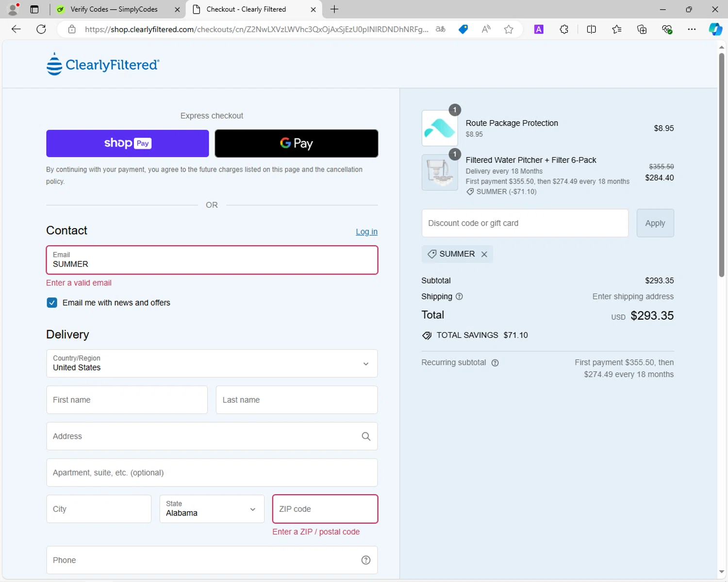The height and width of the screenshot is (582, 728).
Task: Close the Checkout Clearly Filtered tab
Action: coord(313,9)
